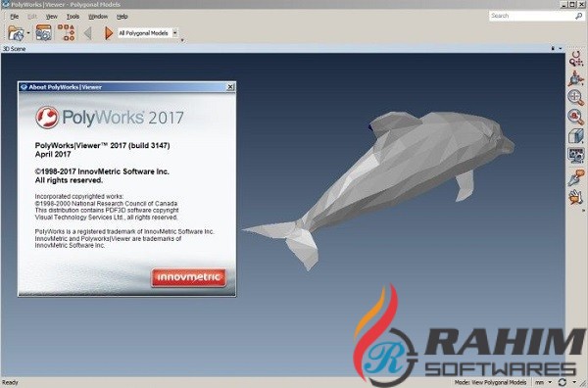Expand the All Polygonal Models dropdown
This screenshot has width=588, height=388.
click(x=174, y=33)
